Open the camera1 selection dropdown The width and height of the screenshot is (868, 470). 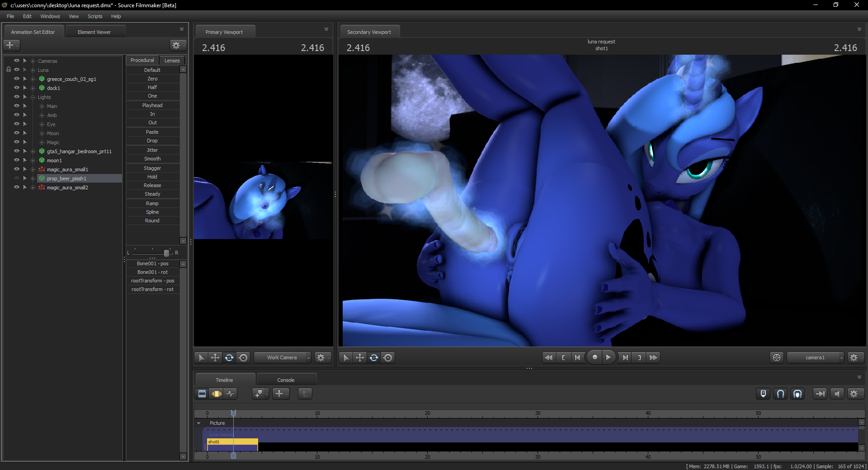[x=816, y=357]
